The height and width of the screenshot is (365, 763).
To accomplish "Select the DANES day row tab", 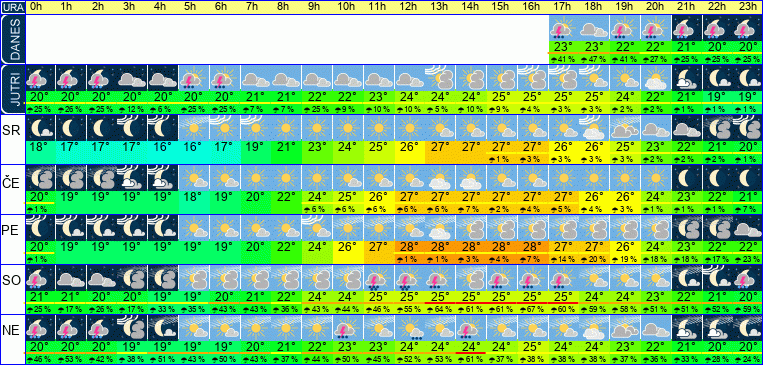I will click(13, 40).
